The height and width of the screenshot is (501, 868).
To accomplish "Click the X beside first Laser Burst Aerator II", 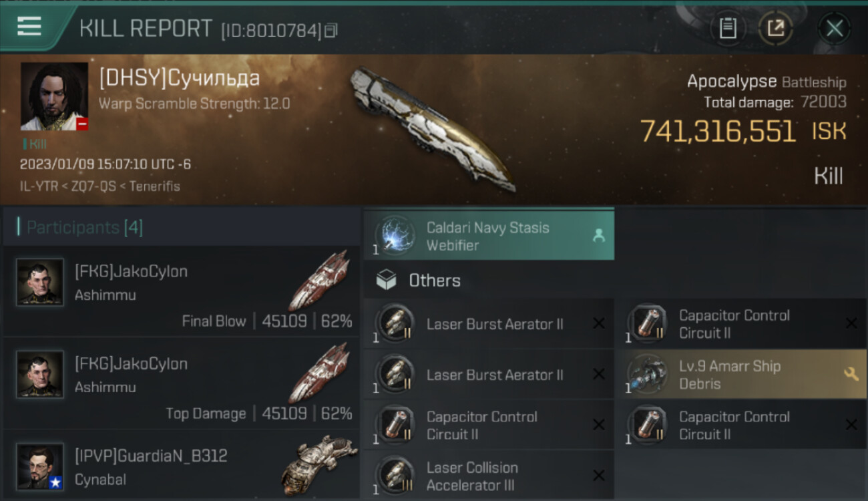I will click(599, 324).
